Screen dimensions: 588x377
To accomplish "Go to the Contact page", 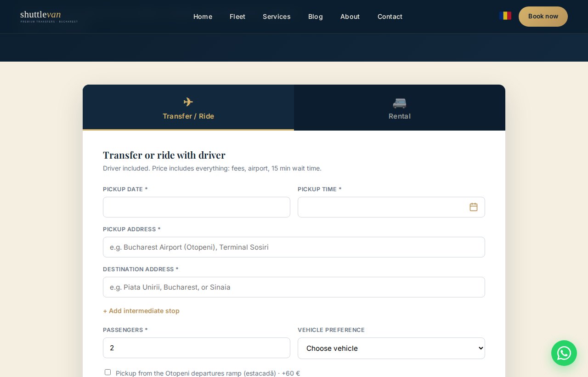I will 390,17.
